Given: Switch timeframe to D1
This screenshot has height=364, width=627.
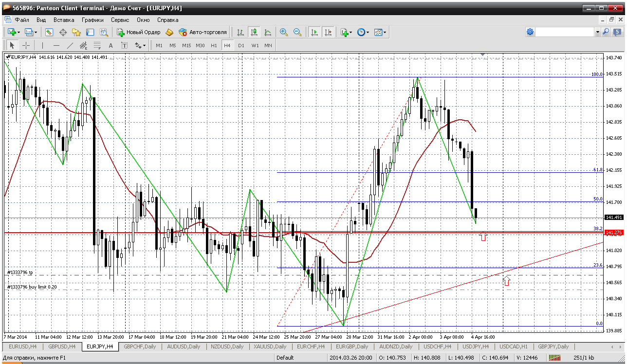Looking at the screenshot, I should [241, 45].
